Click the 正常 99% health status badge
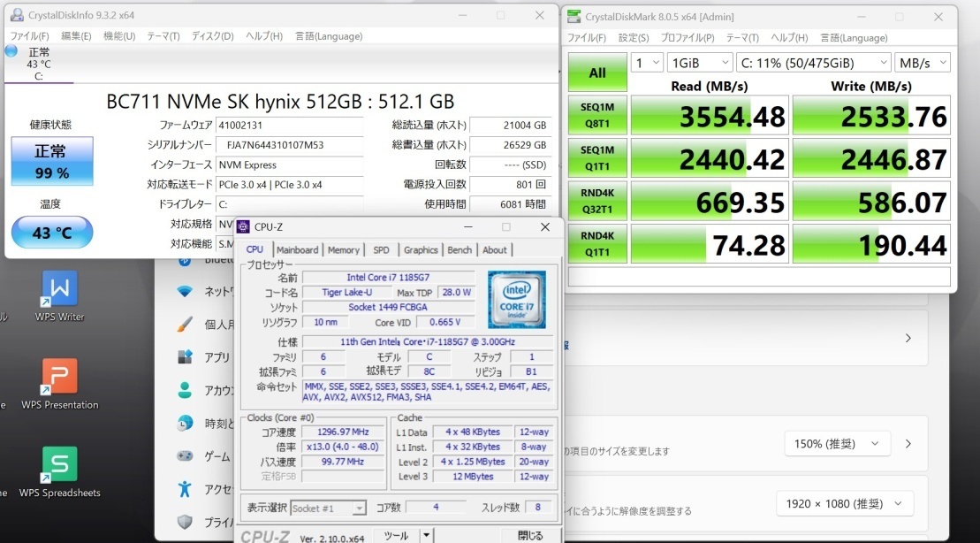The height and width of the screenshot is (543, 980). pyautogui.click(x=51, y=161)
